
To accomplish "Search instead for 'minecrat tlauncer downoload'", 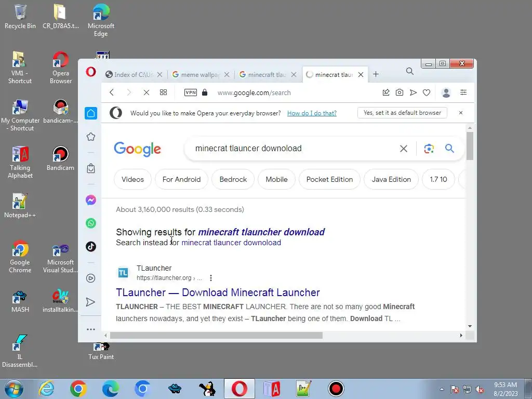I will pyautogui.click(x=231, y=243).
